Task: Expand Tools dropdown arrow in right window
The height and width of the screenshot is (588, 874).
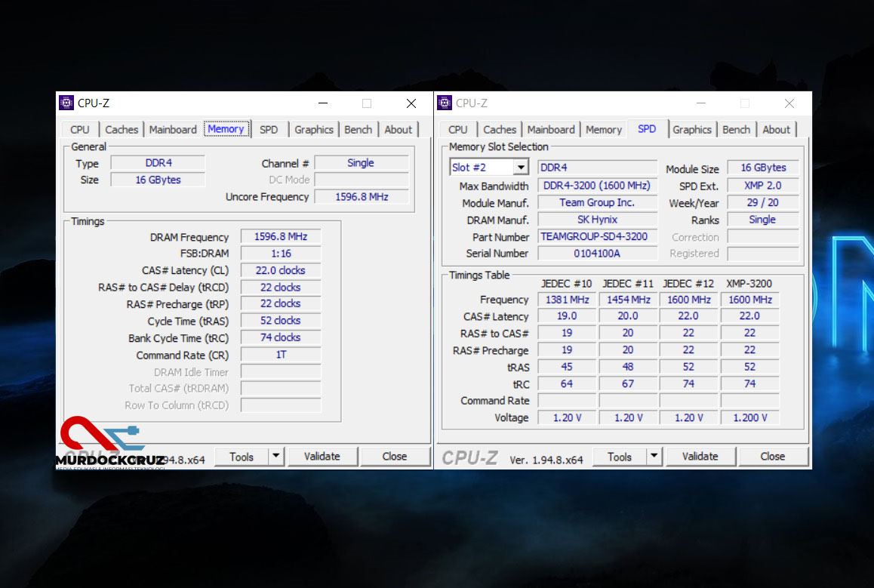Action: (654, 457)
